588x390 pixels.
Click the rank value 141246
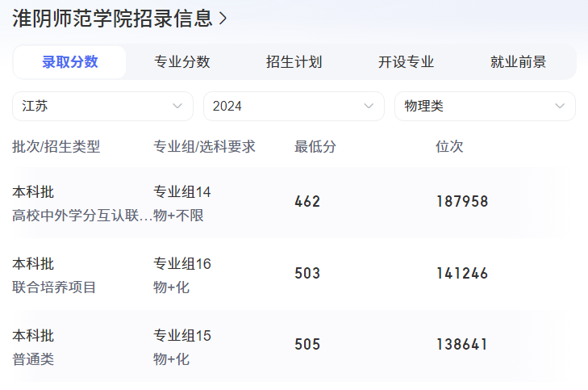tap(462, 273)
